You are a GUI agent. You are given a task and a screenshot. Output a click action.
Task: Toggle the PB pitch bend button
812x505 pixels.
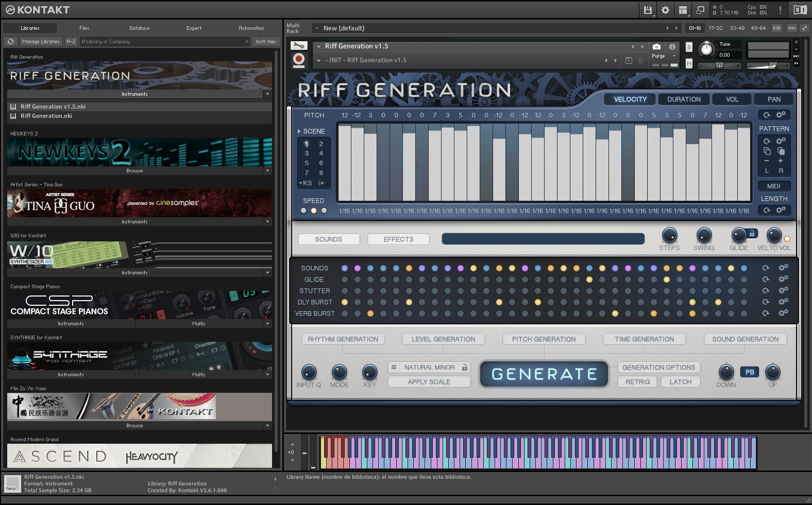(750, 372)
